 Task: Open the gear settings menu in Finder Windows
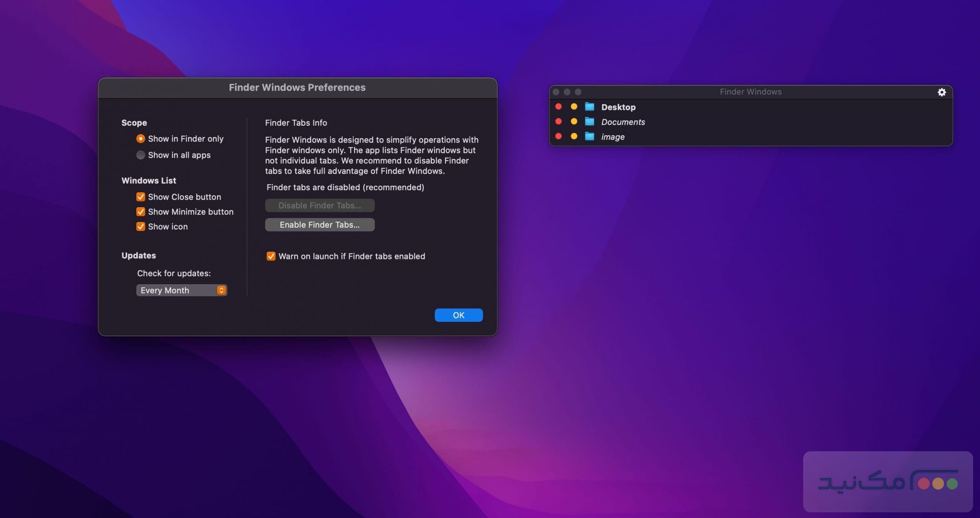click(x=942, y=92)
